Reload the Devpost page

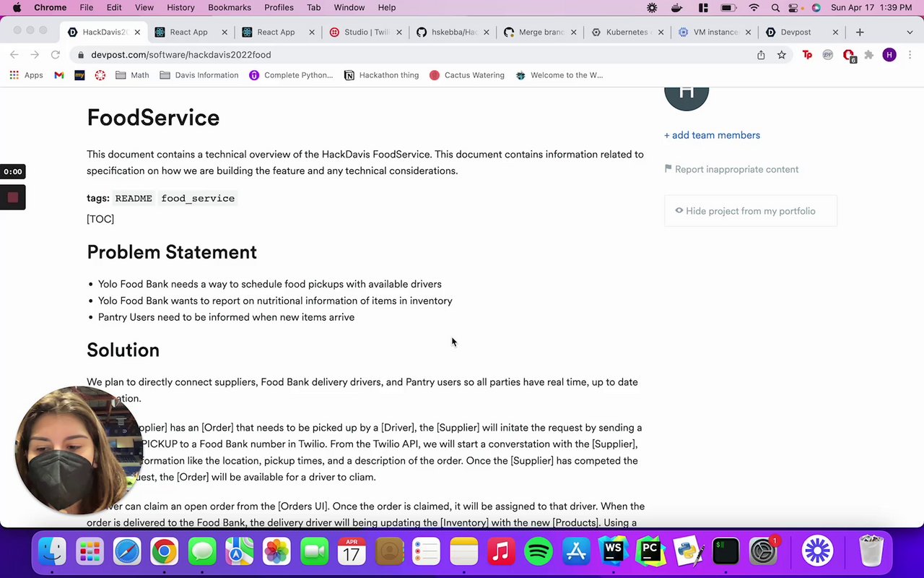coord(56,55)
